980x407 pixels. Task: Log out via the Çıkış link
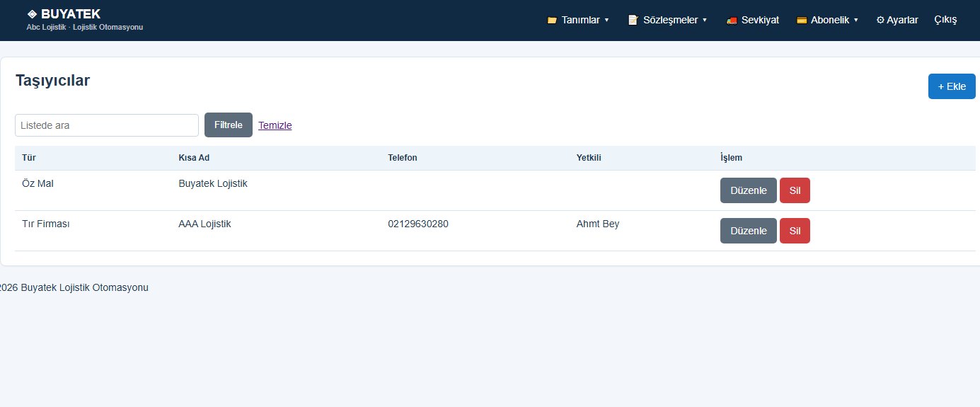pos(945,21)
